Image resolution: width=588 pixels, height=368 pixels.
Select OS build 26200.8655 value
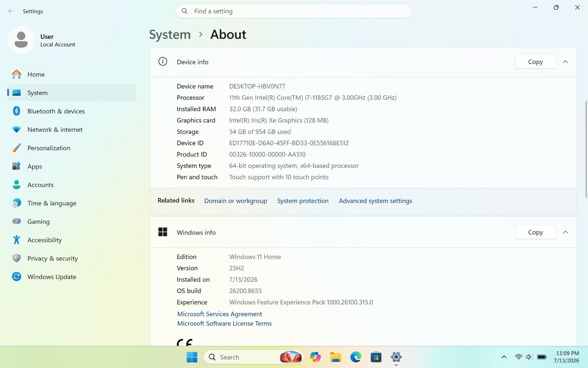tap(245, 291)
